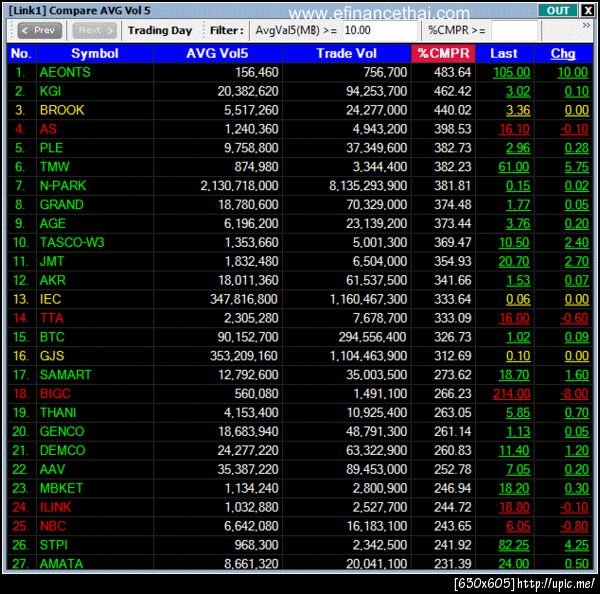Click NBC change value -0.80
This screenshot has width=600, height=594.
click(x=574, y=526)
